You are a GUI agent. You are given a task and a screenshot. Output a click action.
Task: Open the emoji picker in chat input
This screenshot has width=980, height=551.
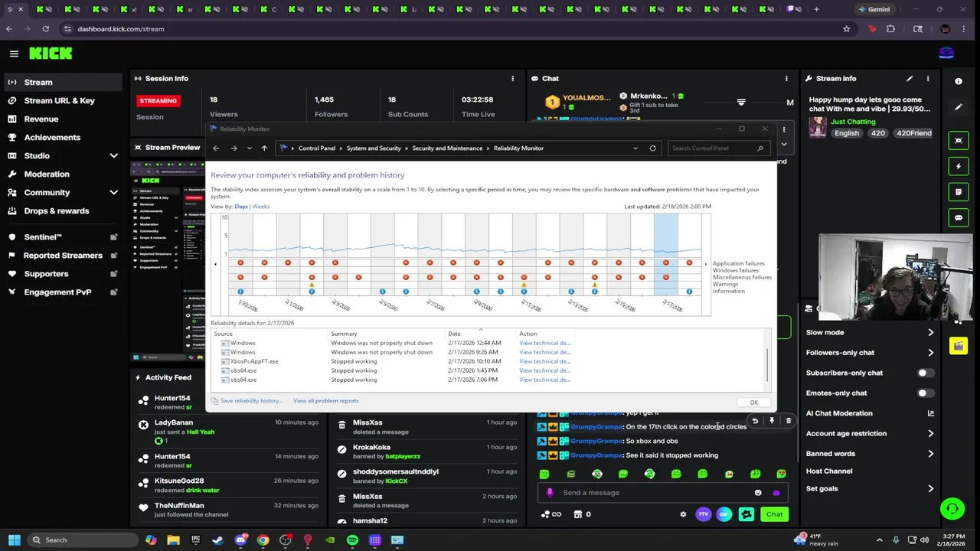click(758, 493)
